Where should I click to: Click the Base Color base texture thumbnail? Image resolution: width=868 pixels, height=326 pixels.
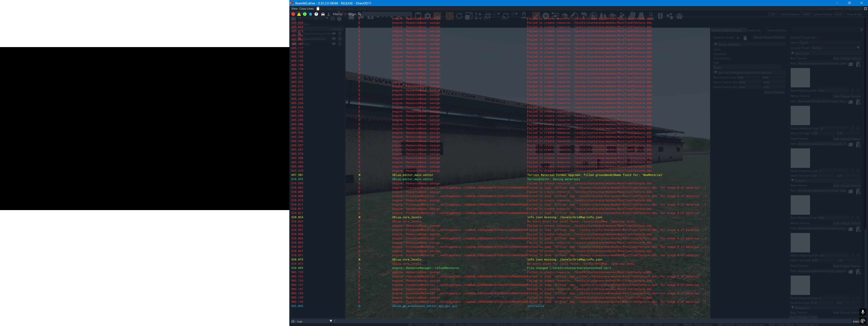click(800, 78)
